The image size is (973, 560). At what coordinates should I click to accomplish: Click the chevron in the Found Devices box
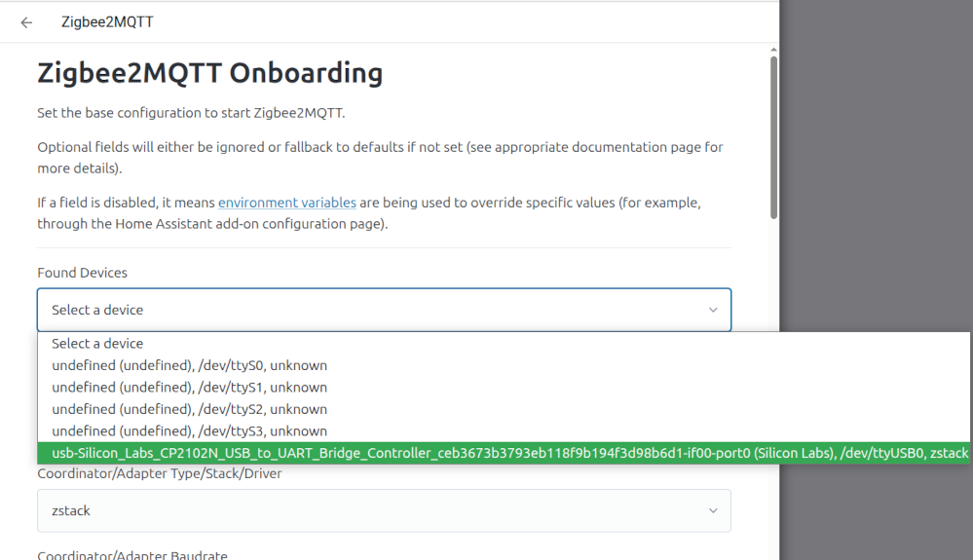pyautogui.click(x=713, y=310)
